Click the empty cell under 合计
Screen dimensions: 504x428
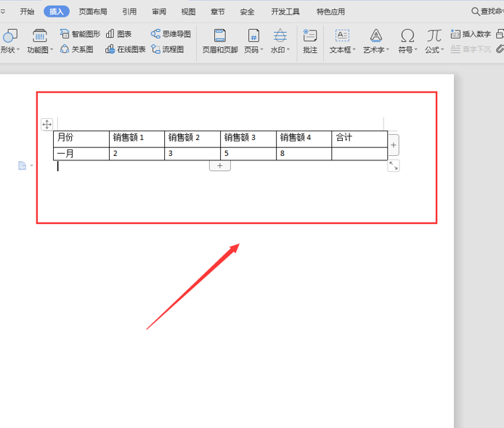[359, 154]
